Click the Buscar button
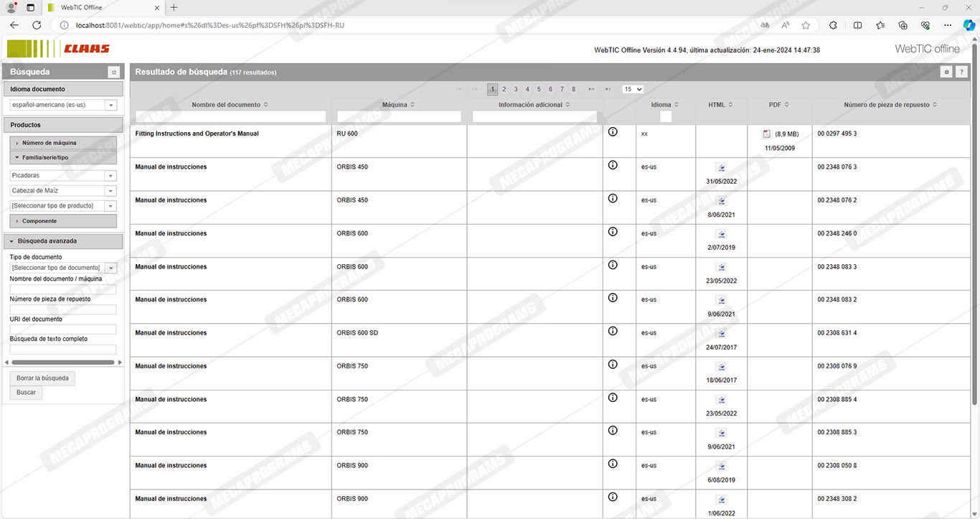This screenshot has height=519, width=980. (26, 393)
